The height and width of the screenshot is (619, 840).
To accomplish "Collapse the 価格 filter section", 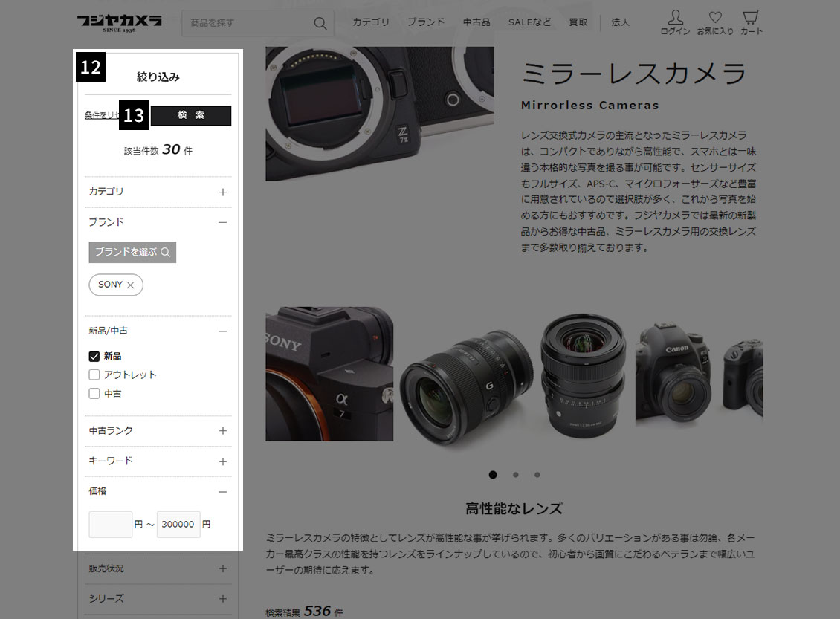I will click(223, 492).
